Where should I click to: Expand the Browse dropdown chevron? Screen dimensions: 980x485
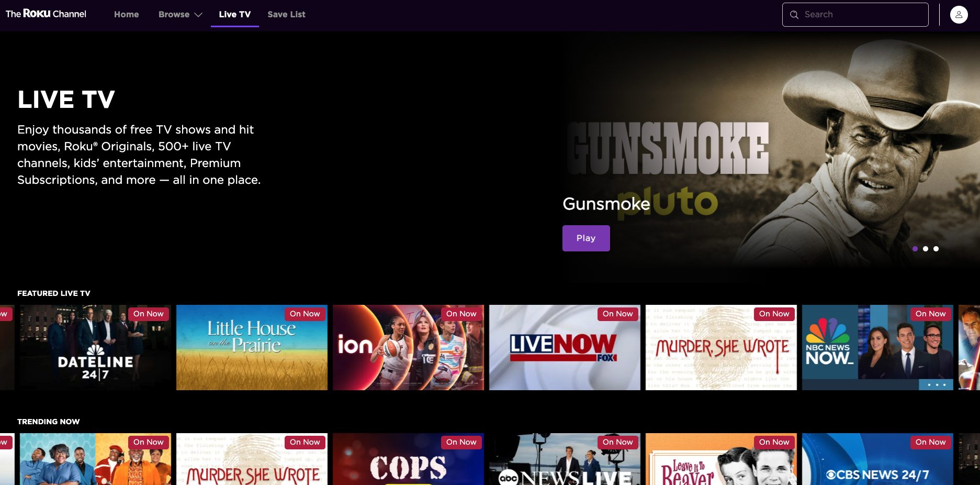[x=198, y=15]
